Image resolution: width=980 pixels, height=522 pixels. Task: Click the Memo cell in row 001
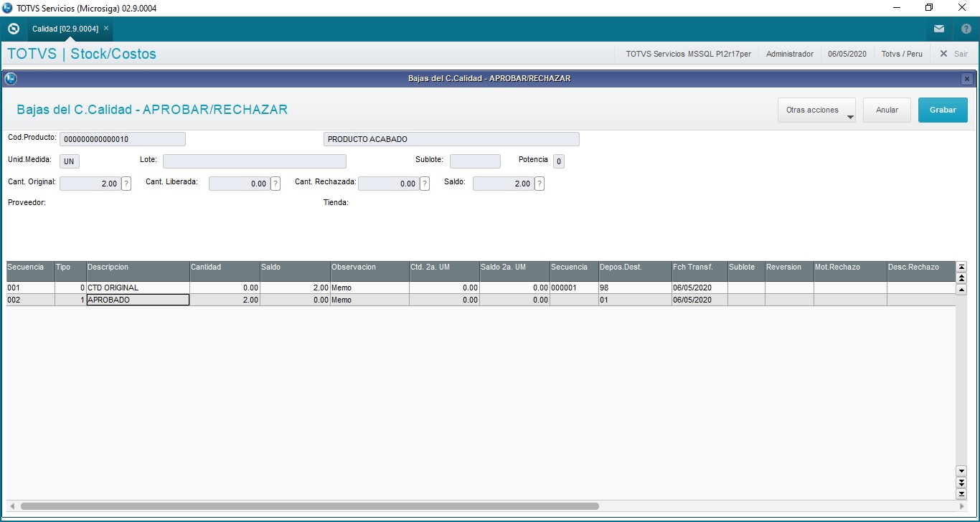[369, 288]
